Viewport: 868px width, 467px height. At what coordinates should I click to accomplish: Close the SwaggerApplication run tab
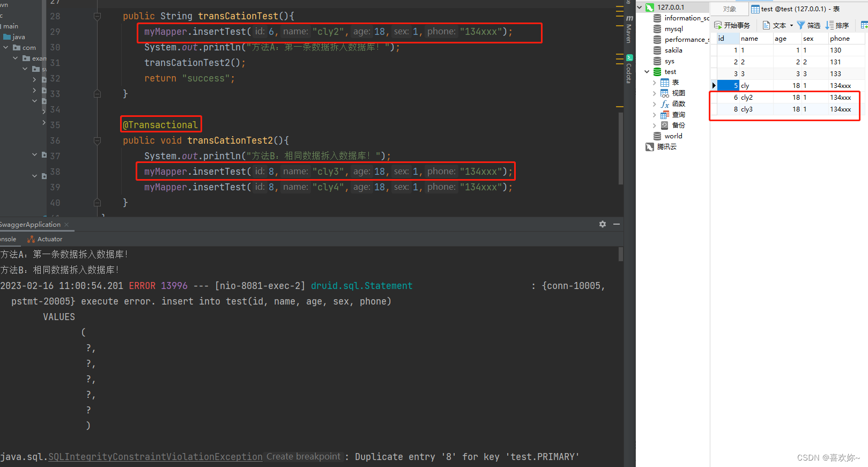tap(66, 225)
